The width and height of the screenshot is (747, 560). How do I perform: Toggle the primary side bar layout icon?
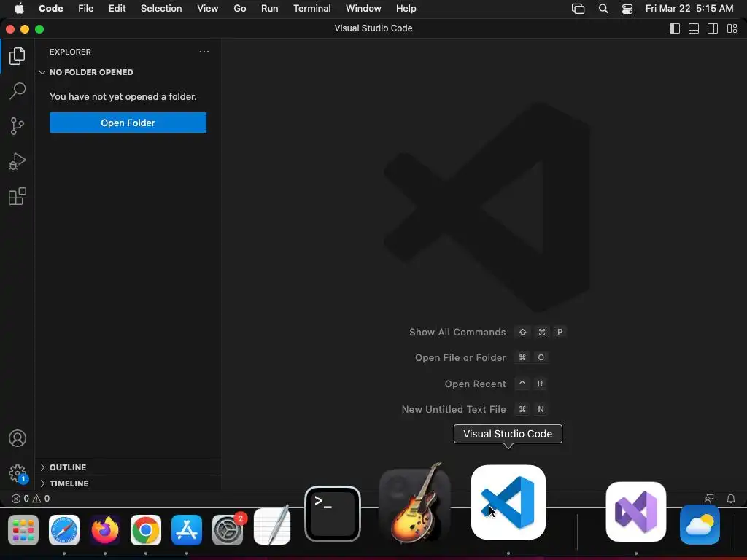click(675, 28)
